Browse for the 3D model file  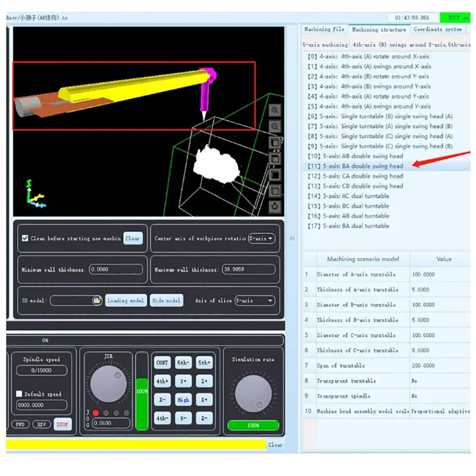tap(97, 300)
